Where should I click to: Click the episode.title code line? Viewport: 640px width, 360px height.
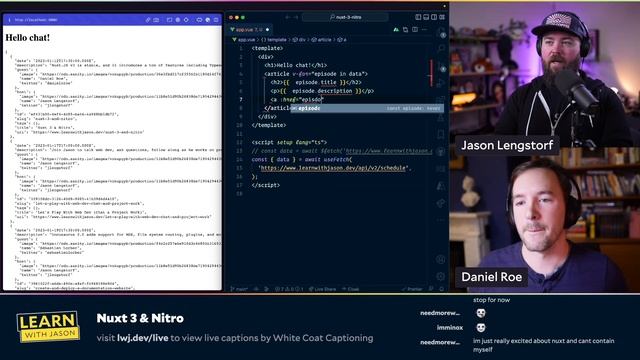click(316, 82)
